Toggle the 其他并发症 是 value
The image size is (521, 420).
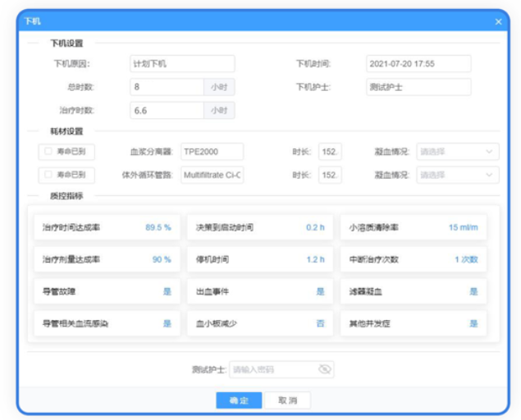coord(473,323)
